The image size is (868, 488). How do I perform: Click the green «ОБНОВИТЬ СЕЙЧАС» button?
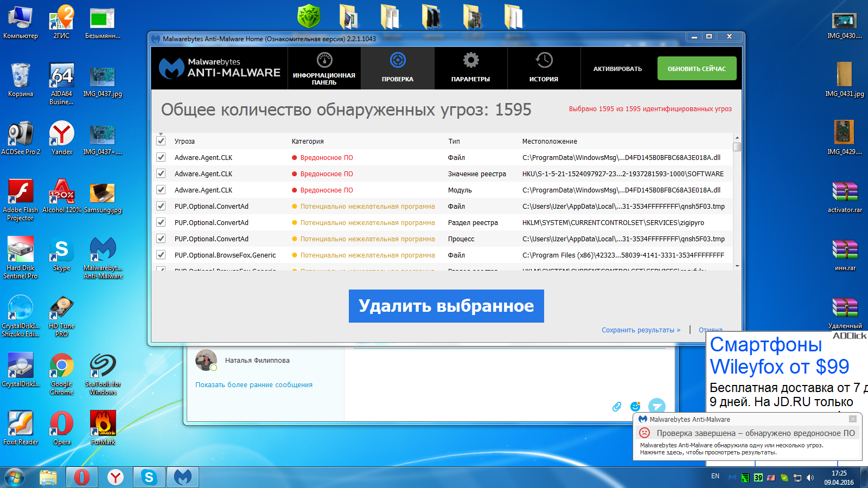point(697,69)
